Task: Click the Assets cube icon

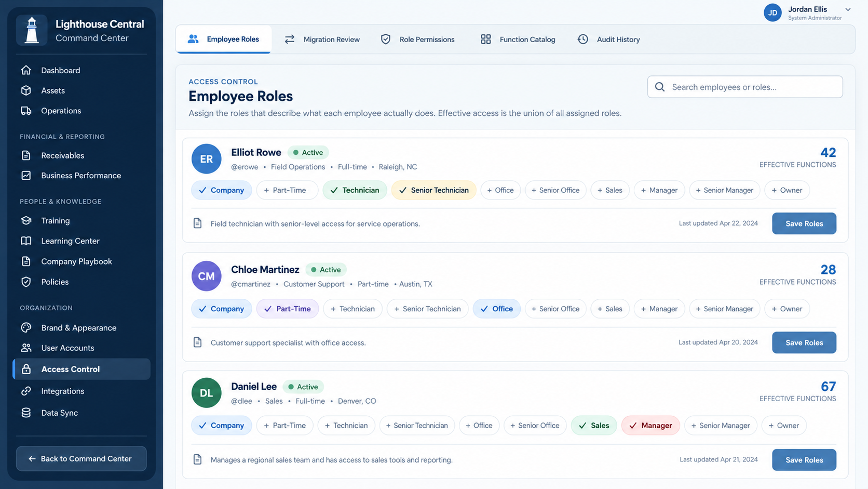Action: 26,90
